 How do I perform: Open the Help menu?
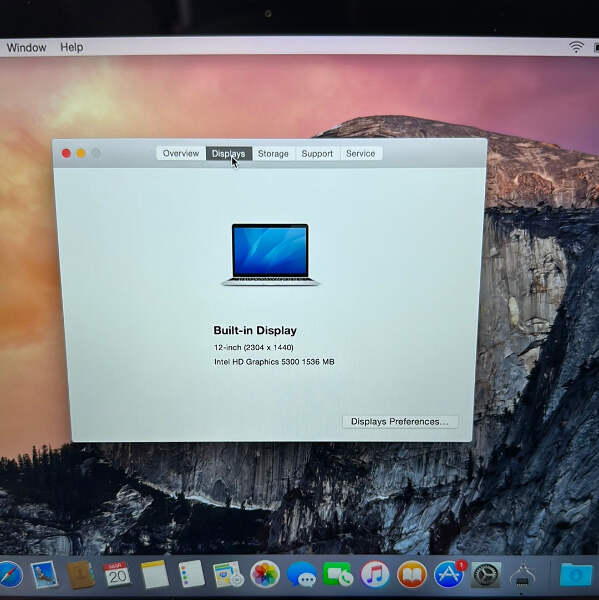[x=72, y=47]
